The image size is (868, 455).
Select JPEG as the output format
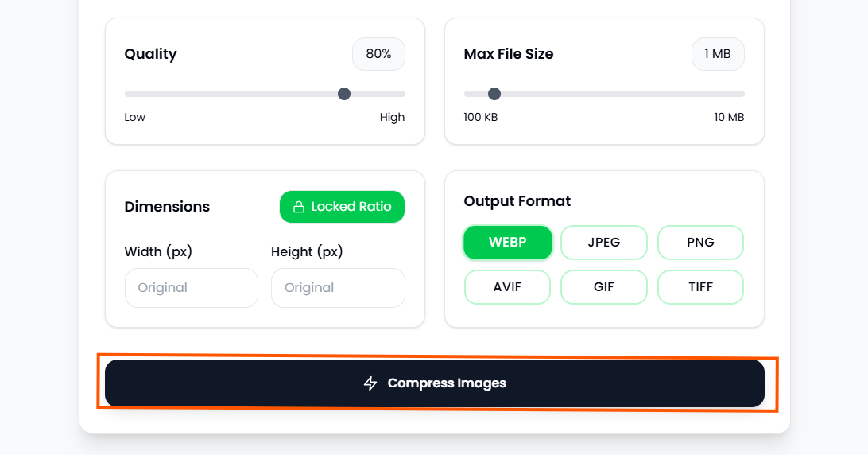click(604, 243)
